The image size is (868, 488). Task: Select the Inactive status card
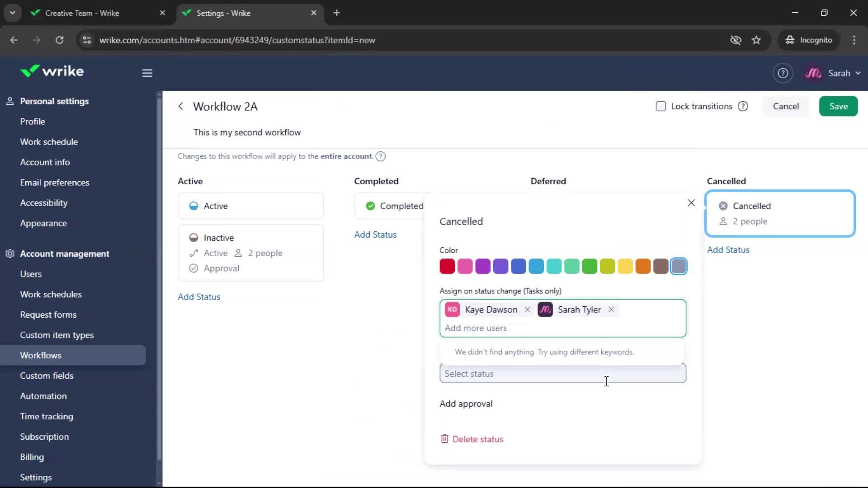tap(251, 253)
